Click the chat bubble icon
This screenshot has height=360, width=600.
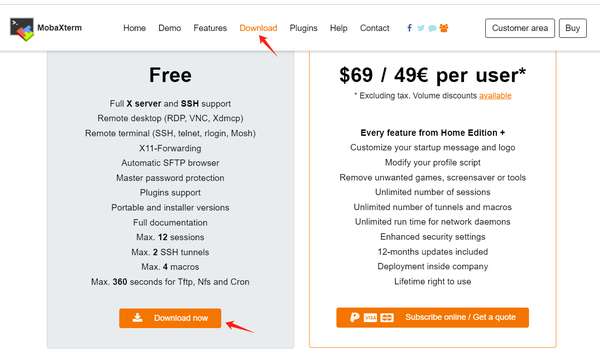[432, 28]
